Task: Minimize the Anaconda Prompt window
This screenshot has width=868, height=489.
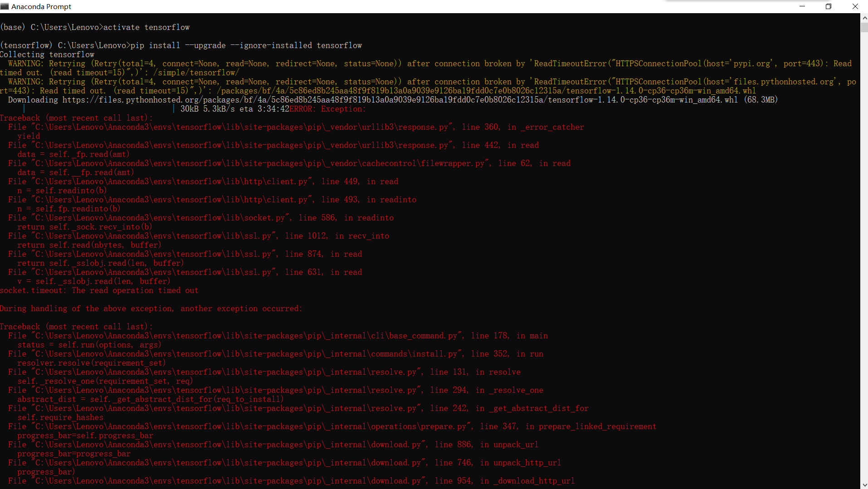Action: click(x=802, y=6)
